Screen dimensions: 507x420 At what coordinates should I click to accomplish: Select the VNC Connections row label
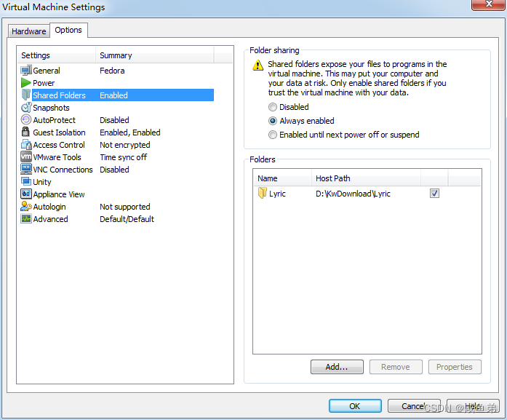tap(63, 170)
